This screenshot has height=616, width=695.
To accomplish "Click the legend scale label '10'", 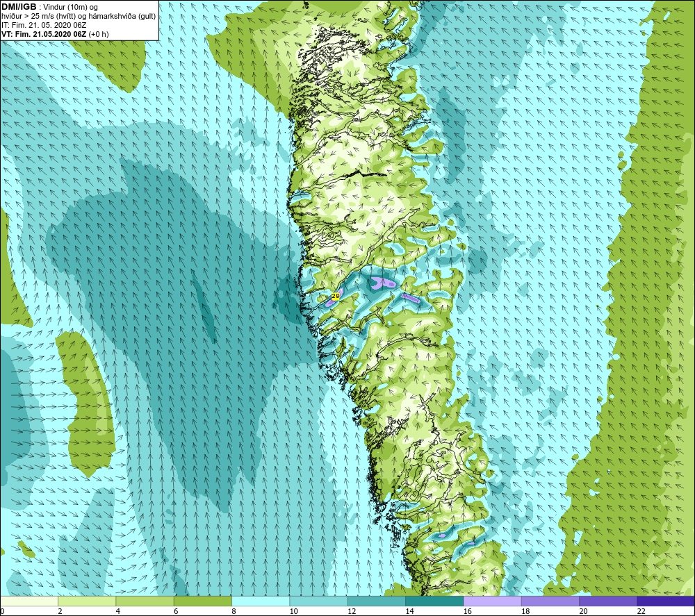I will (x=294, y=611).
